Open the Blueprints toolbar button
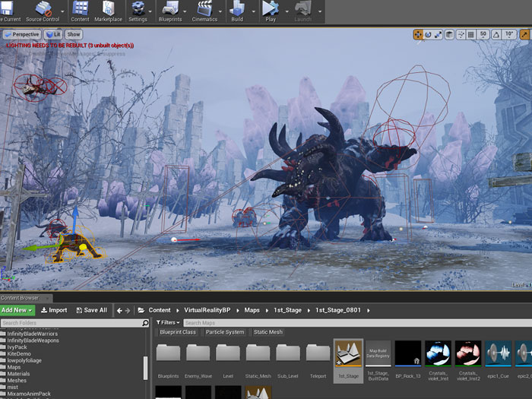 170,11
